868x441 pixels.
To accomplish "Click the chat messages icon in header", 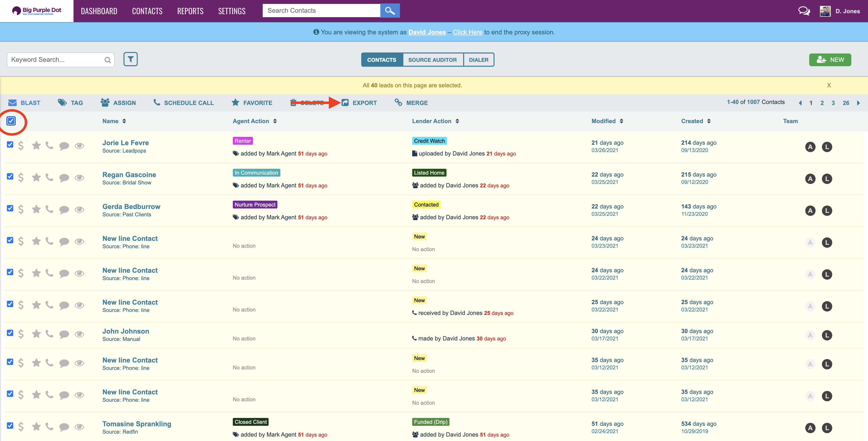I will (x=804, y=11).
